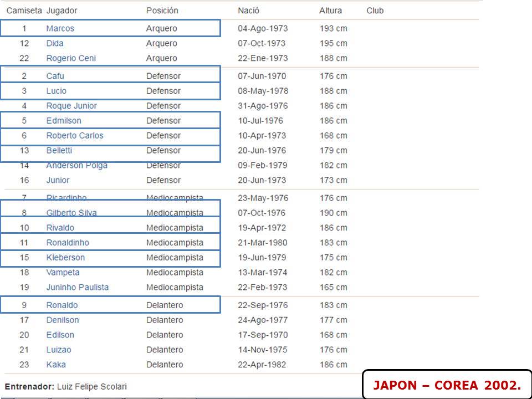Select birth date 23-May-1976
This screenshot has height=399, width=532.
coord(263,198)
